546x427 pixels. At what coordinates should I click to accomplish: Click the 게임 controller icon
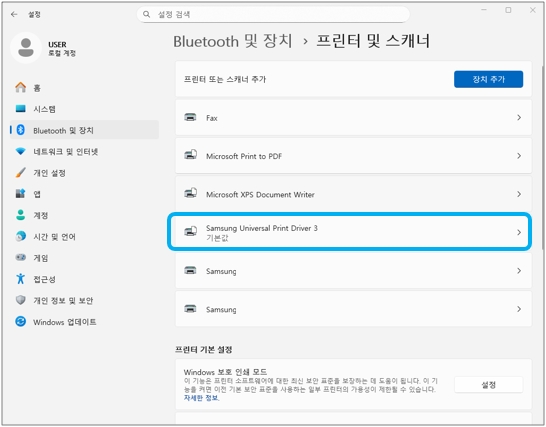click(x=21, y=257)
